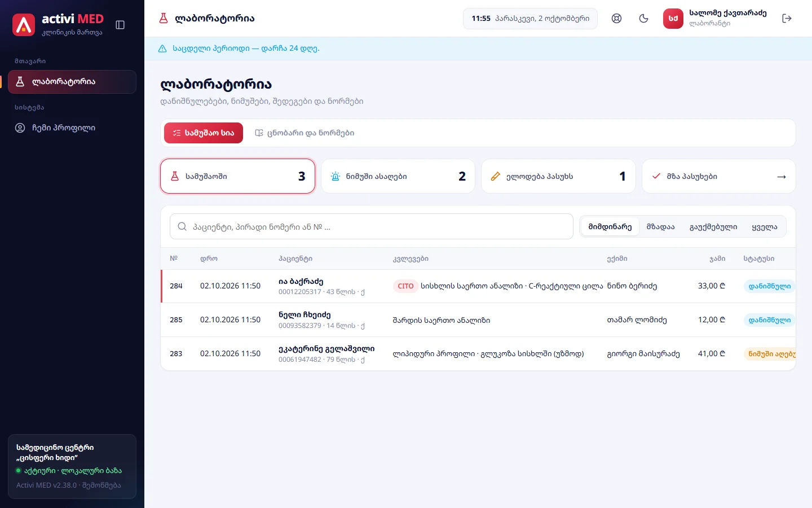Open ლაბორატორია in the sidebar
This screenshot has height=508, width=812.
pyautogui.click(x=72, y=82)
